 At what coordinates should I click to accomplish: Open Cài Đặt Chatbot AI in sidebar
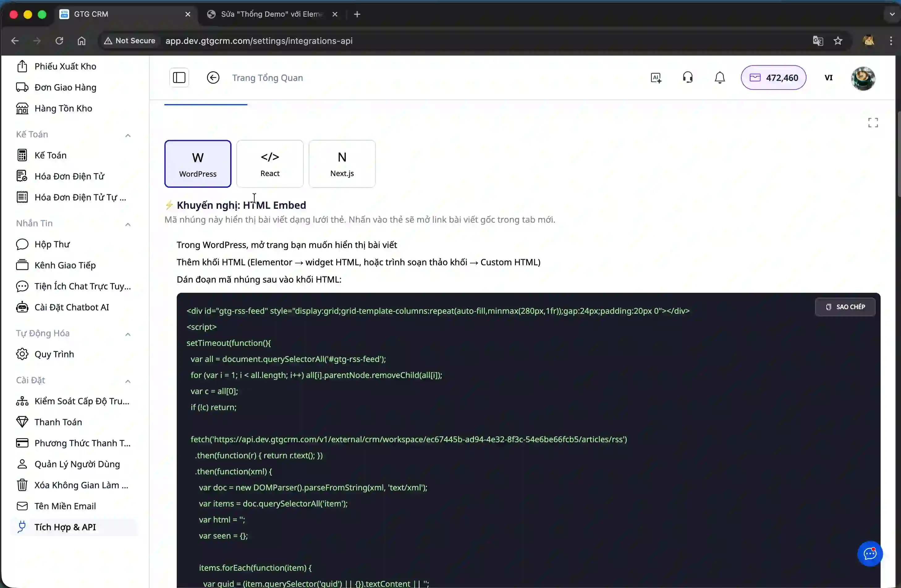pos(72,307)
